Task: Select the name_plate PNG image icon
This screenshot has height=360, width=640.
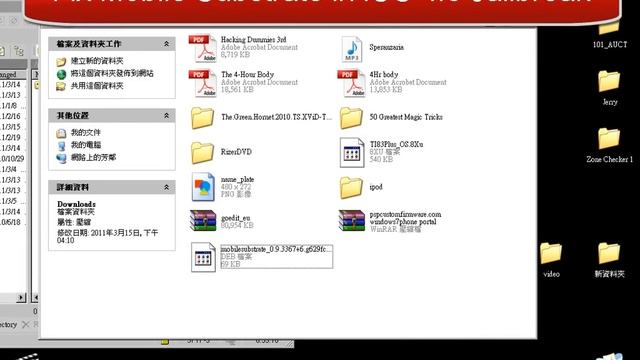Action: point(203,187)
